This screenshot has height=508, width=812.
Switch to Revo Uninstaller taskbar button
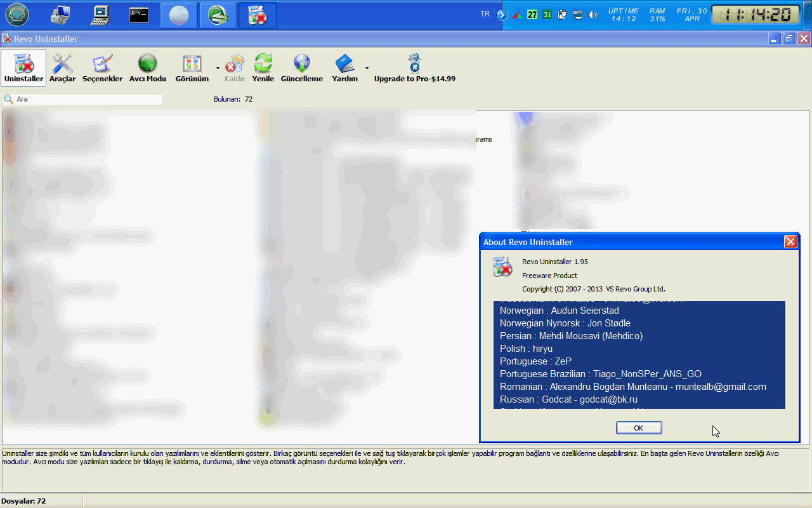pos(257,15)
